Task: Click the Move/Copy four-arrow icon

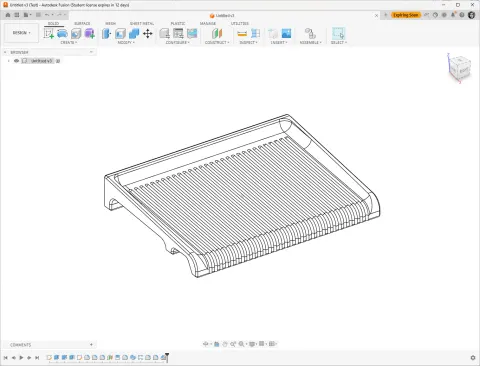Action: pos(148,33)
